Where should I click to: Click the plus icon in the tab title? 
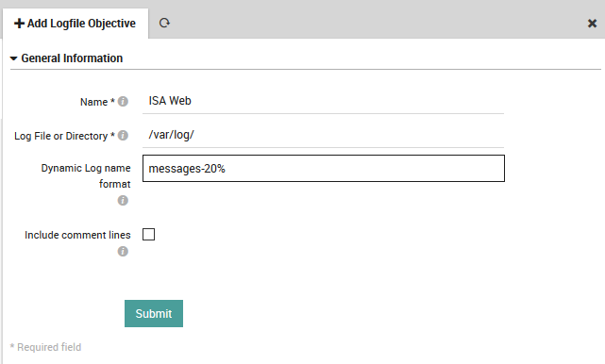coord(19,24)
